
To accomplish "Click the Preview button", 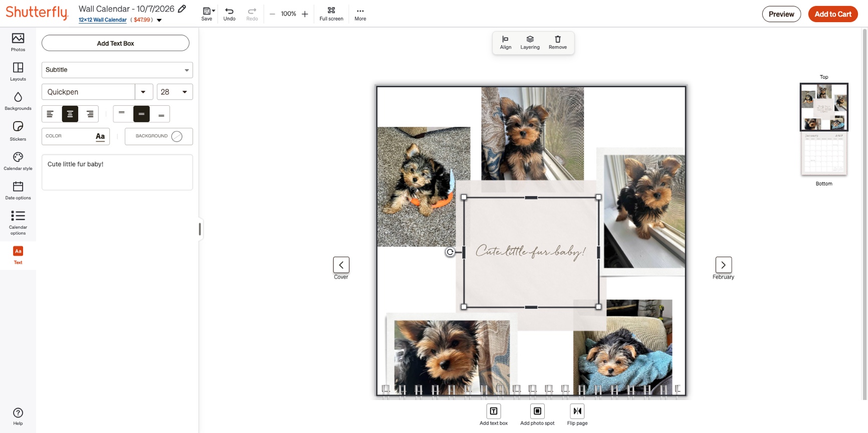I will pyautogui.click(x=781, y=14).
